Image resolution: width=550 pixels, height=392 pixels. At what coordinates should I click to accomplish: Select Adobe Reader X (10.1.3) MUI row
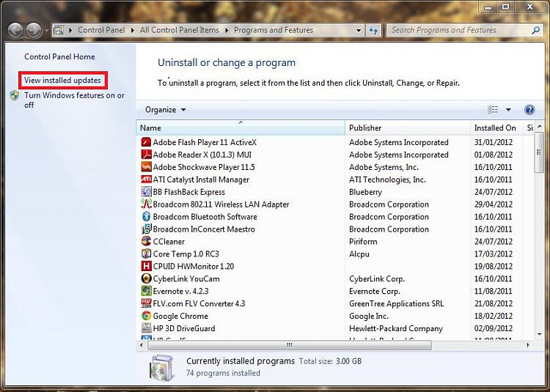point(335,155)
